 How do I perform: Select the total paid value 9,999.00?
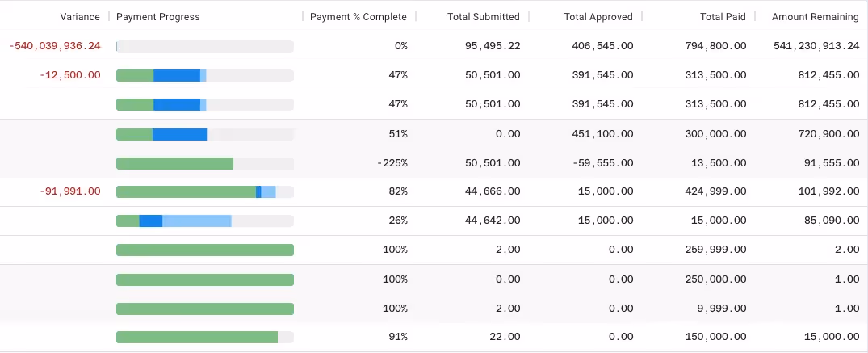[x=722, y=309]
